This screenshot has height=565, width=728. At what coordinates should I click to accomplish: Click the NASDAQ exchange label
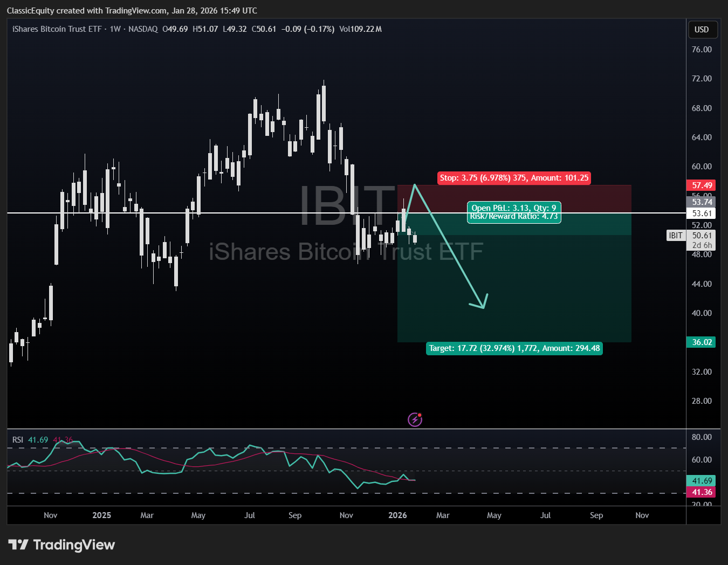pos(143,29)
